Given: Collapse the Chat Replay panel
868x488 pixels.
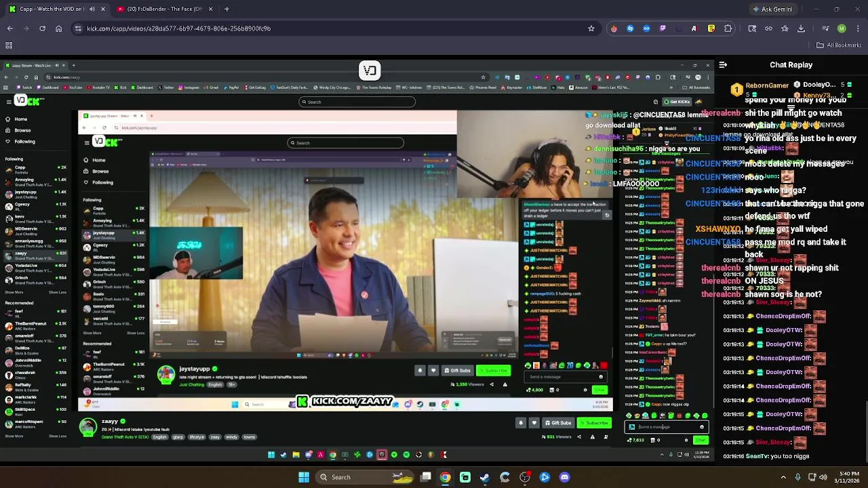Looking at the screenshot, I should [723, 65].
